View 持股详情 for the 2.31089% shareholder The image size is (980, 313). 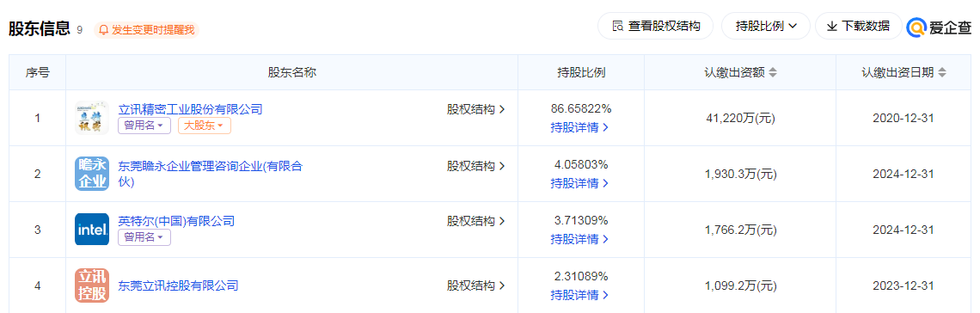pos(579,295)
